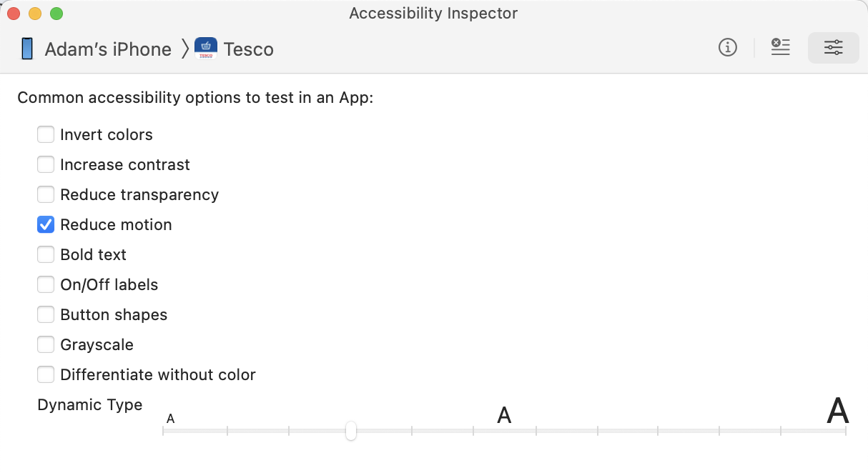Click the medium A above the slider
The height and width of the screenshot is (473, 868).
[x=505, y=414]
